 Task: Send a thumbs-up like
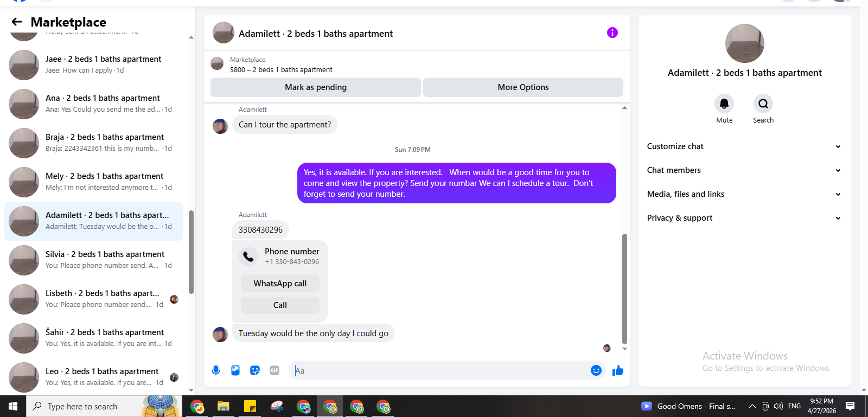pyautogui.click(x=617, y=370)
